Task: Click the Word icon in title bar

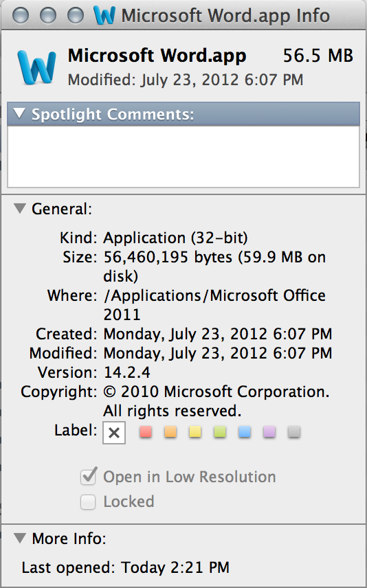Action: (104, 15)
